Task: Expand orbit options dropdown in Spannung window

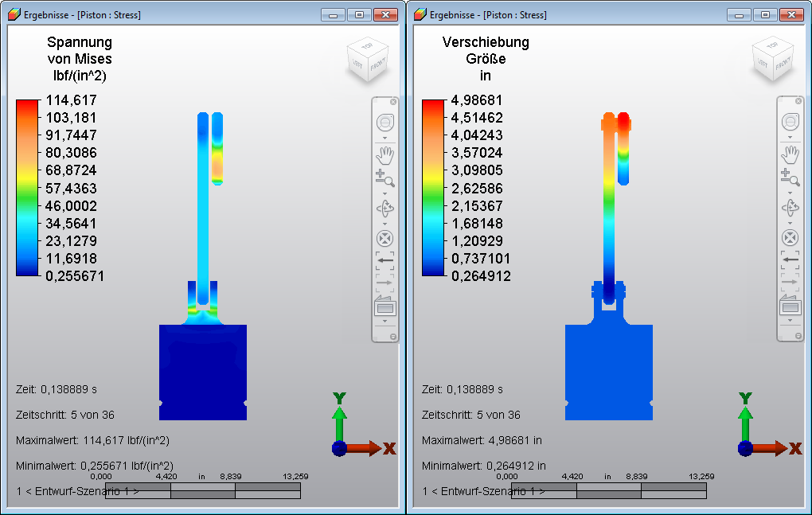Action: pos(385,224)
